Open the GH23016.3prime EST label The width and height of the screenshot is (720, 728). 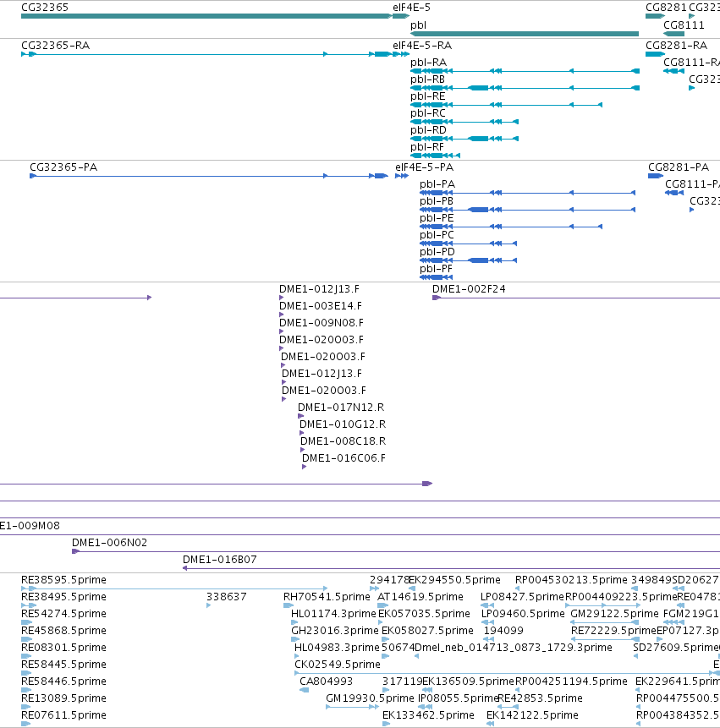[x=335, y=631]
